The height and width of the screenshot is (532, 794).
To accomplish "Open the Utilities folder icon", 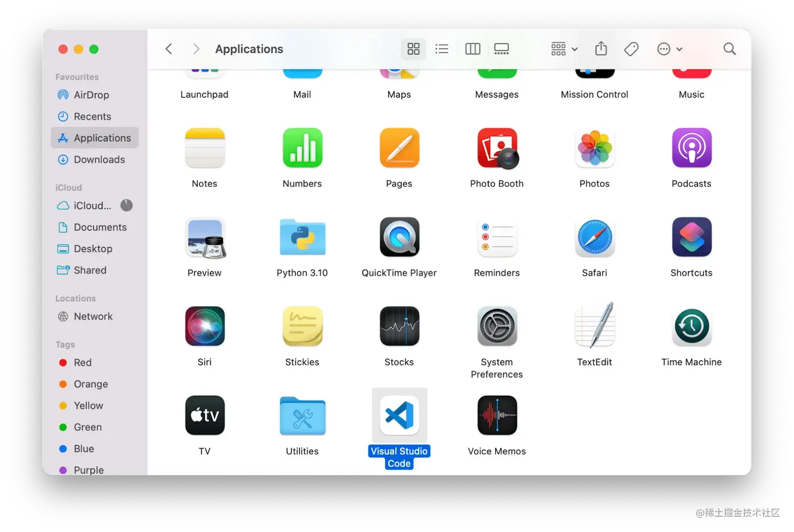I will tap(302, 416).
